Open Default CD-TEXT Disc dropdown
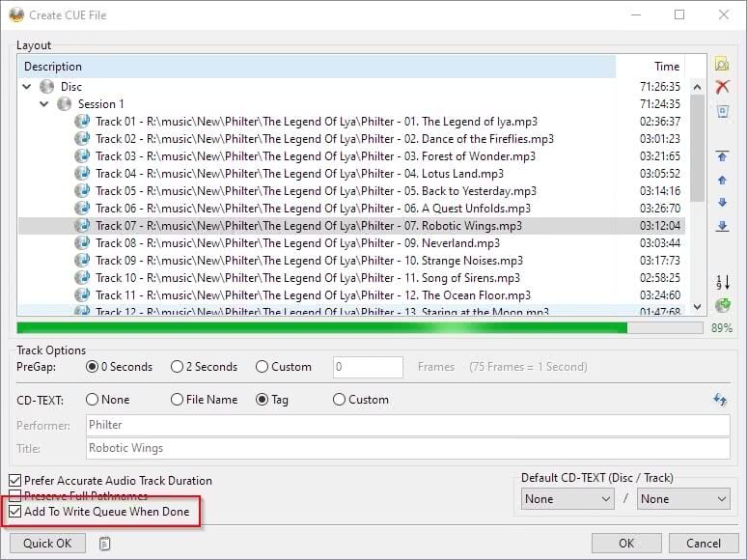 coord(567,499)
